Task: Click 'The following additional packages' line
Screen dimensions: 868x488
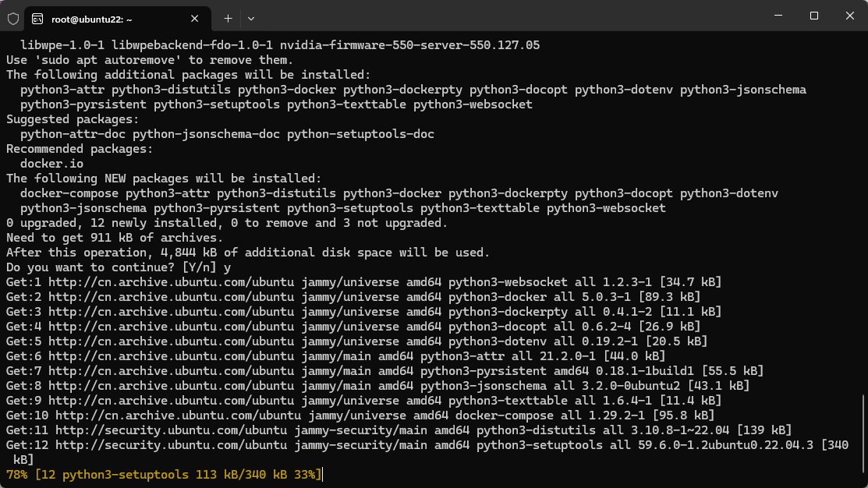Action: [x=188, y=76]
